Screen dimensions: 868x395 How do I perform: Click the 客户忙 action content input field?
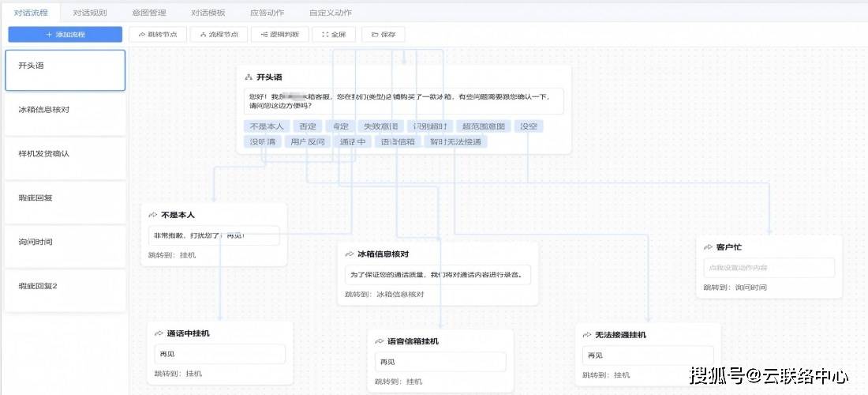[x=769, y=268]
